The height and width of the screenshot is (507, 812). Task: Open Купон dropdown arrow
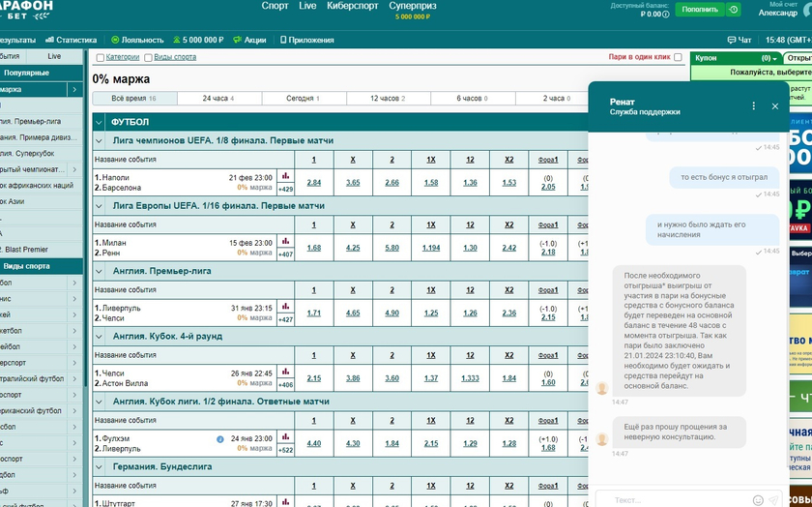pos(774,59)
